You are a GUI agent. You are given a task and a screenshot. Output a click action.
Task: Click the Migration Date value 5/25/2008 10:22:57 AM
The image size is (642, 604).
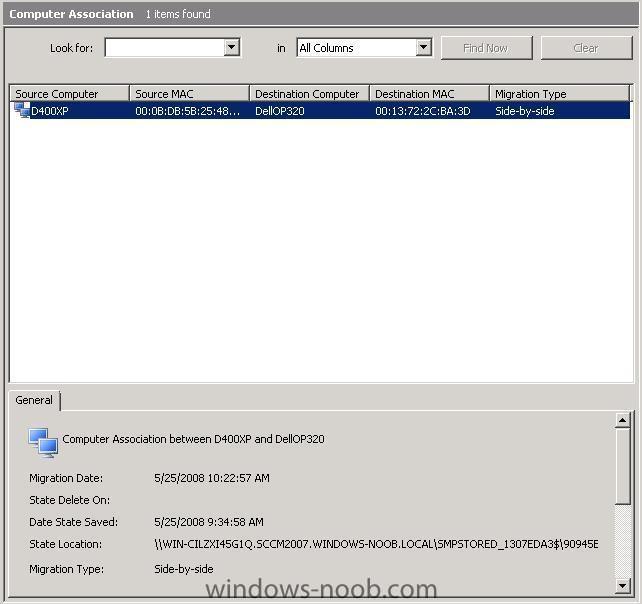212,478
